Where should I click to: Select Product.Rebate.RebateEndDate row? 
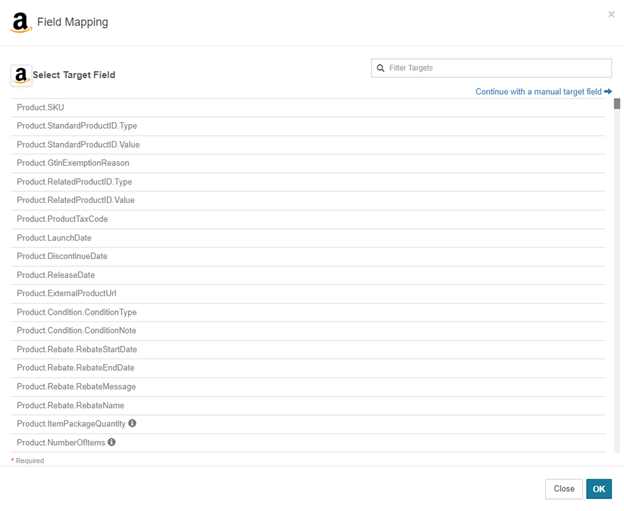coord(308,368)
